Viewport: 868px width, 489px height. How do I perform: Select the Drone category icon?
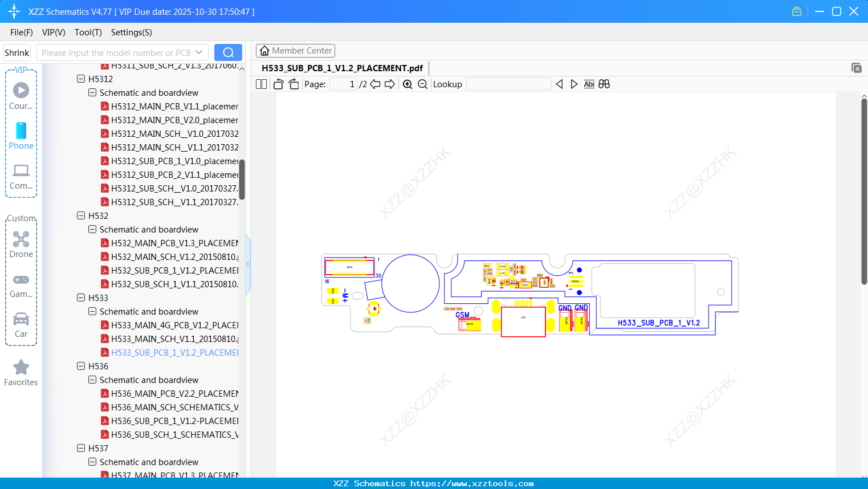click(x=21, y=239)
